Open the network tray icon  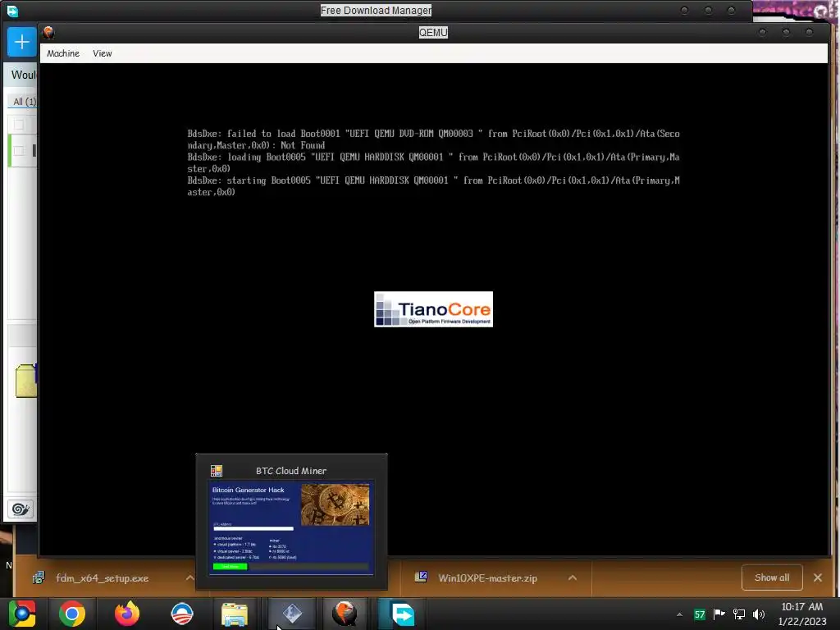click(739, 614)
